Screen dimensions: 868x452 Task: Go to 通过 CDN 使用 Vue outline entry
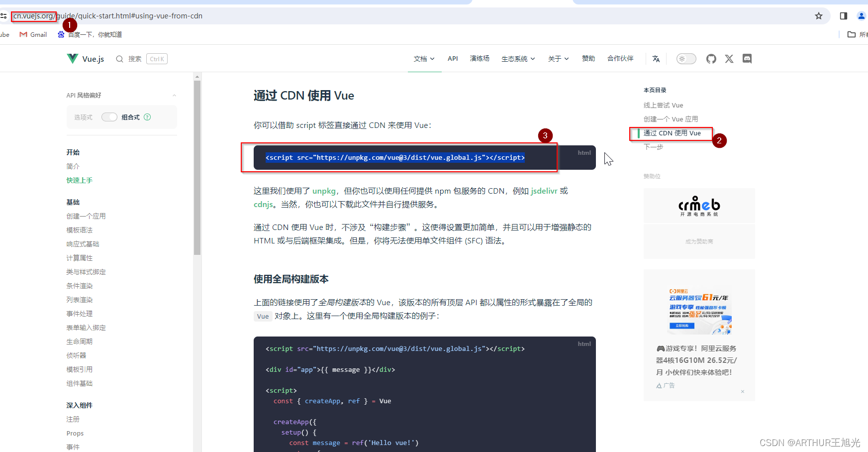point(672,133)
